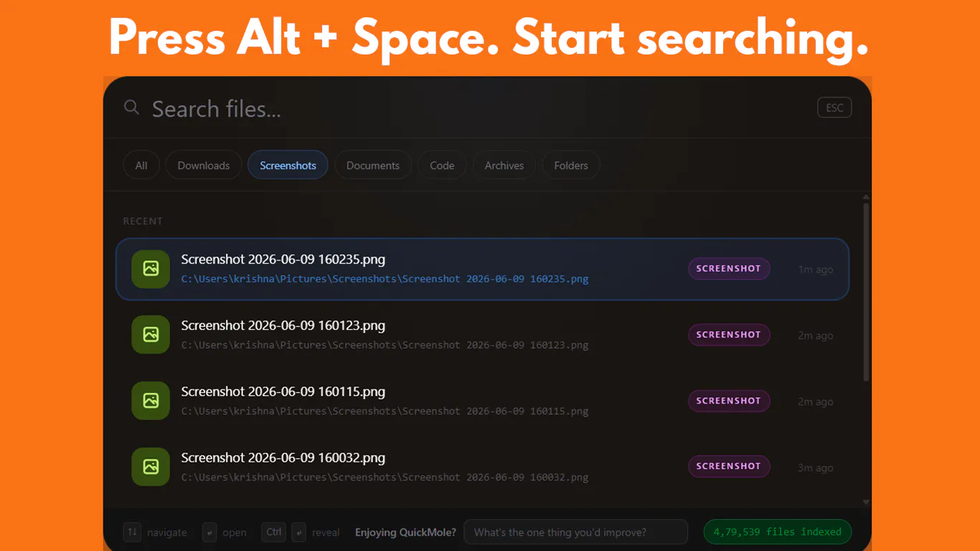Open Screenshot 2026-06-09 160032.png result
The width and height of the screenshot is (980, 551).
(x=482, y=467)
